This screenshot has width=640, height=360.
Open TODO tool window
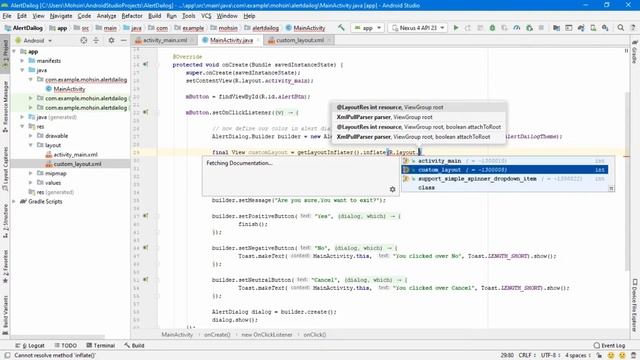pyautogui.click(x=65, y=345)
